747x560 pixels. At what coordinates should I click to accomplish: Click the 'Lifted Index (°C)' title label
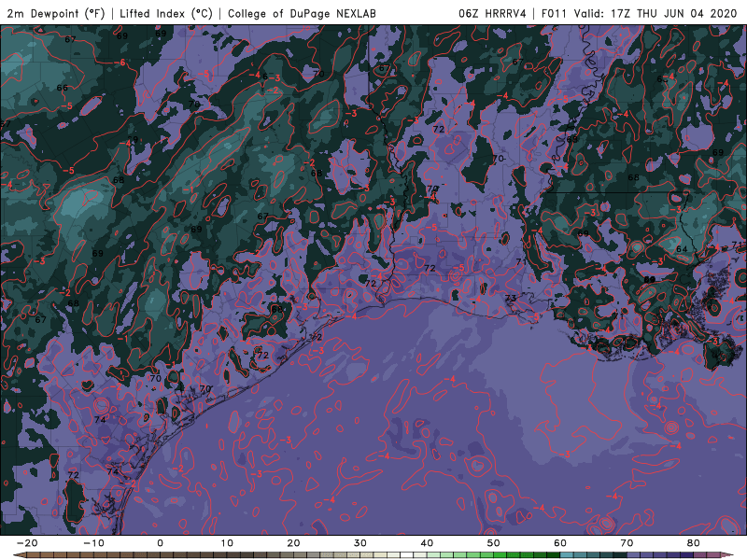point(166,13)
